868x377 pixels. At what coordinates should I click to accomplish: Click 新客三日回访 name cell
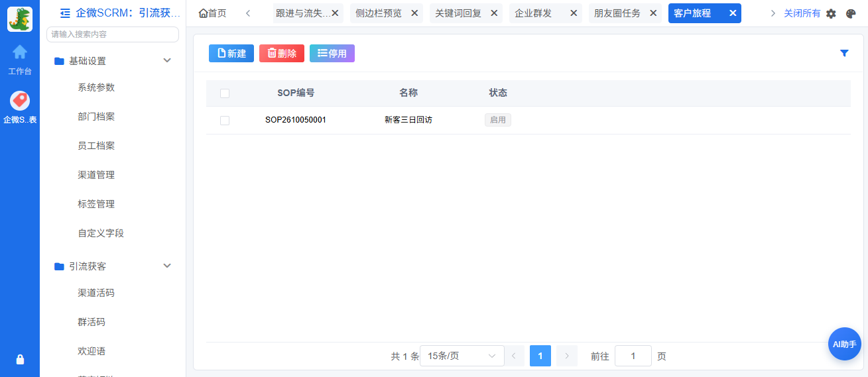coord(408,121)
